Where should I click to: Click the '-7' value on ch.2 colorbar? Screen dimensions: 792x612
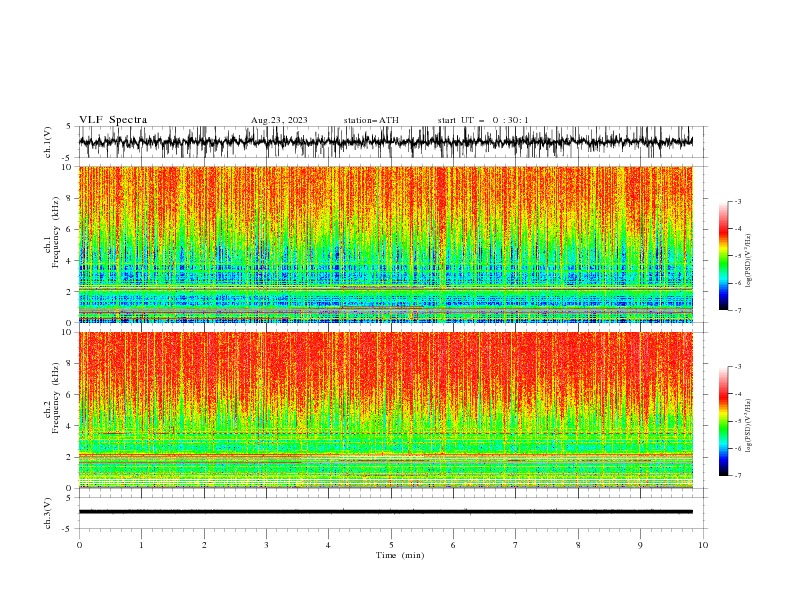737,476
